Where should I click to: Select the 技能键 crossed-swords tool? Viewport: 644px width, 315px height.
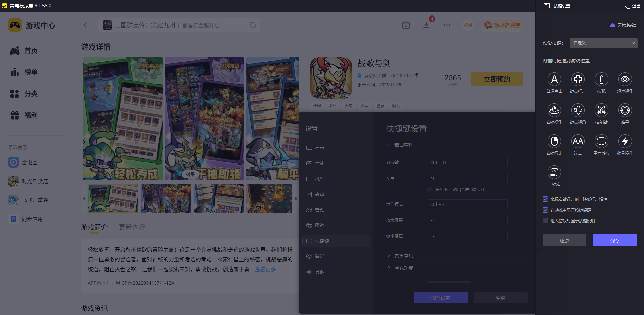(x=601, y=111)
